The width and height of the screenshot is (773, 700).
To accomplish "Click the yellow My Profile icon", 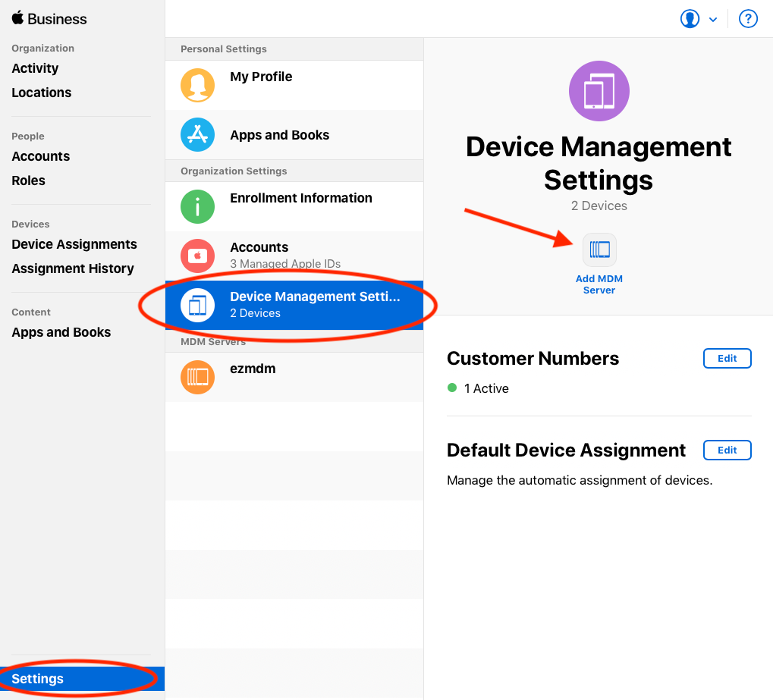I will click(197, 85).
